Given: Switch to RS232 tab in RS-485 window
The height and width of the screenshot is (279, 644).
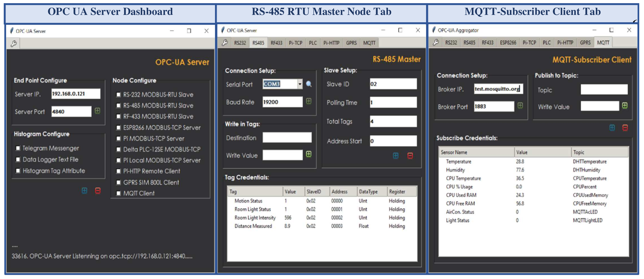Looking at the screenshot, I should tap(240, 43).
